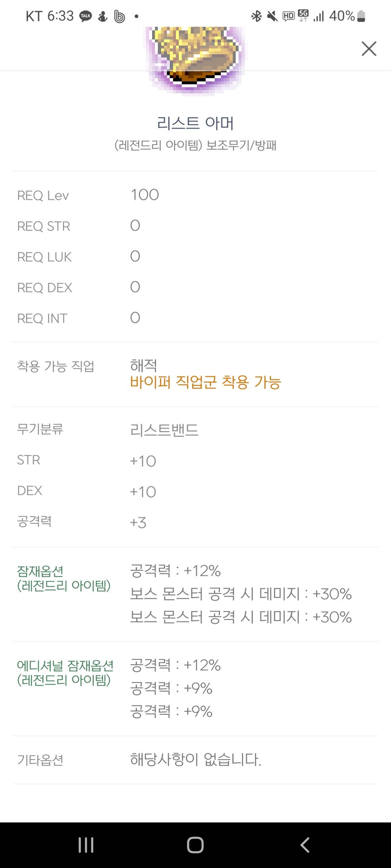Tap the 착용 가능 직업 해적 value
This screenshot has height=868, width=391.
(144, 365)
